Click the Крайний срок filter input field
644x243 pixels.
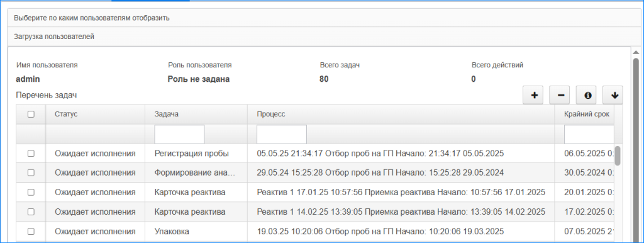click(589, 134)
